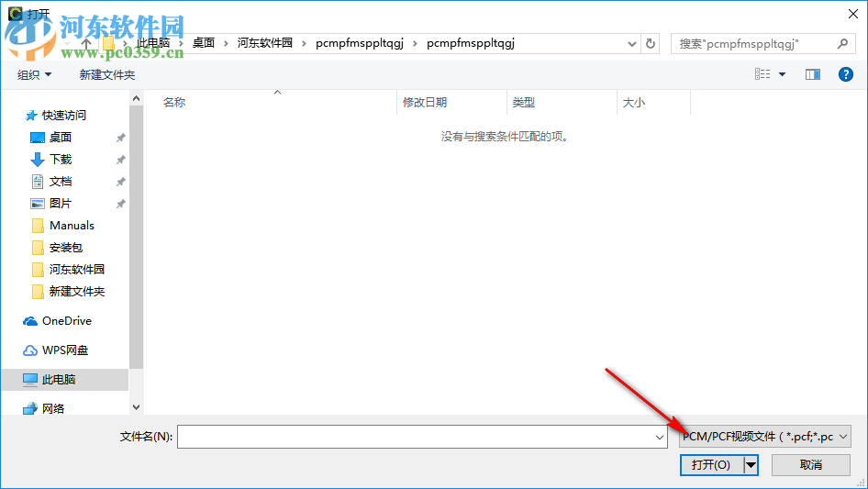Open 新建文件夹 folder in sidebar
The width and height of the screenshot is (868, 489).
click(77, 292)
